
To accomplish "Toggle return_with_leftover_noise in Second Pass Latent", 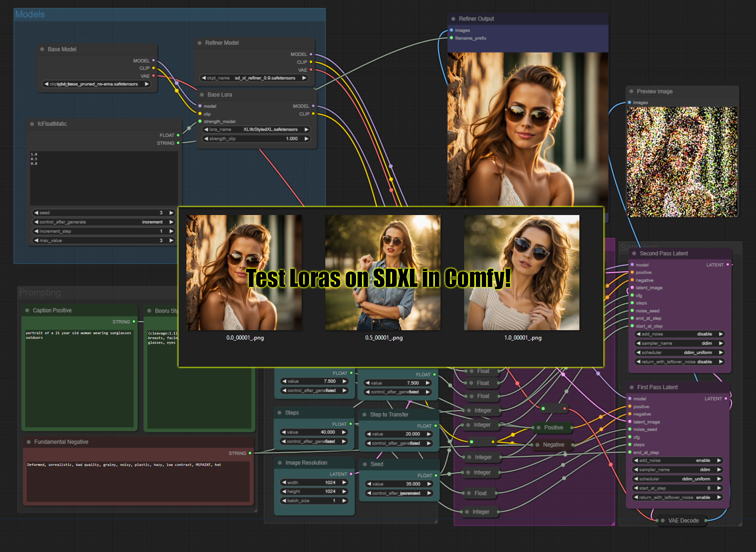I will pyautogui.click(x=679, y=362).
